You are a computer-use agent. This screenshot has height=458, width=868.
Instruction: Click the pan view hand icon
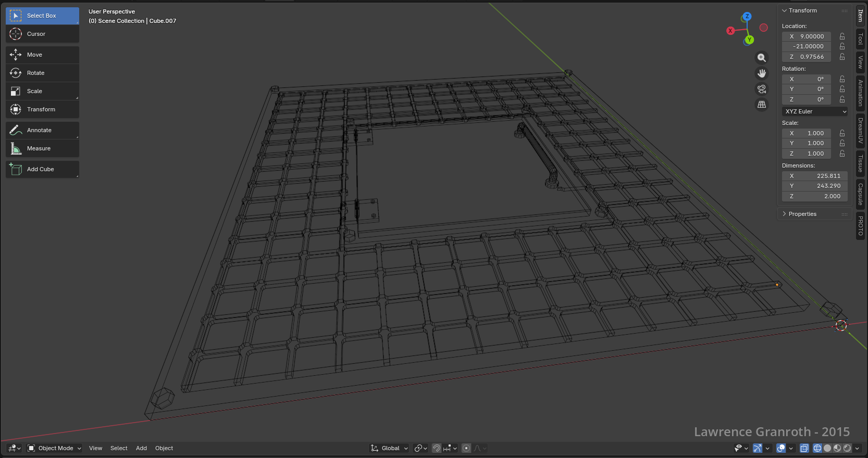click(762, 73)
